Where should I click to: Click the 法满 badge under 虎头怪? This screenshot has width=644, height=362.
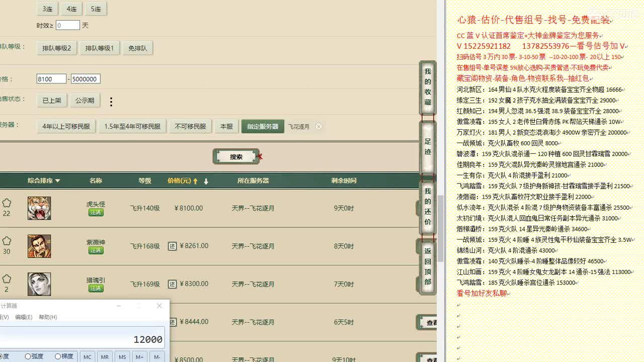tap(96, 213)
